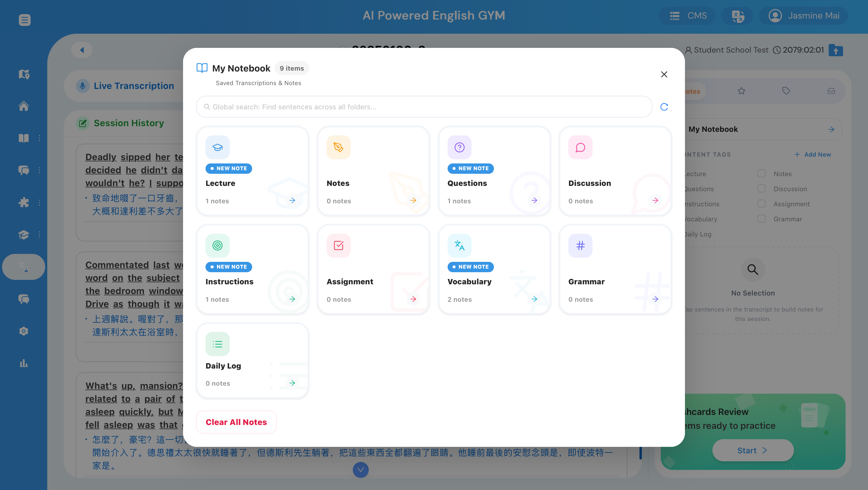Click the Lecture folder graduation cap icon
Viewport: 868px width, 490px height.
tap(217, 147)
